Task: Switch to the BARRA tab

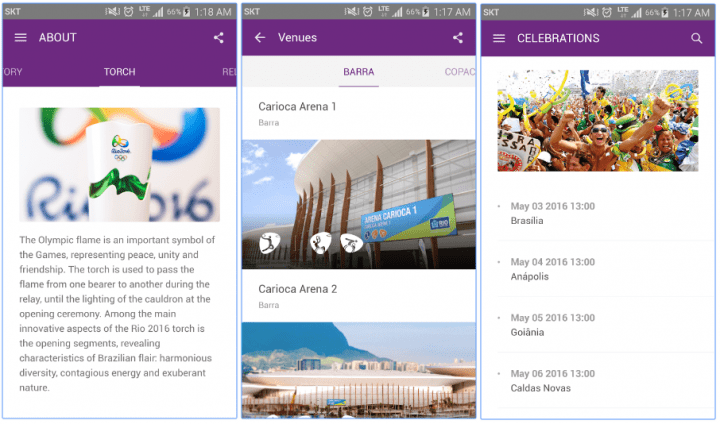Action: [359, 72]
